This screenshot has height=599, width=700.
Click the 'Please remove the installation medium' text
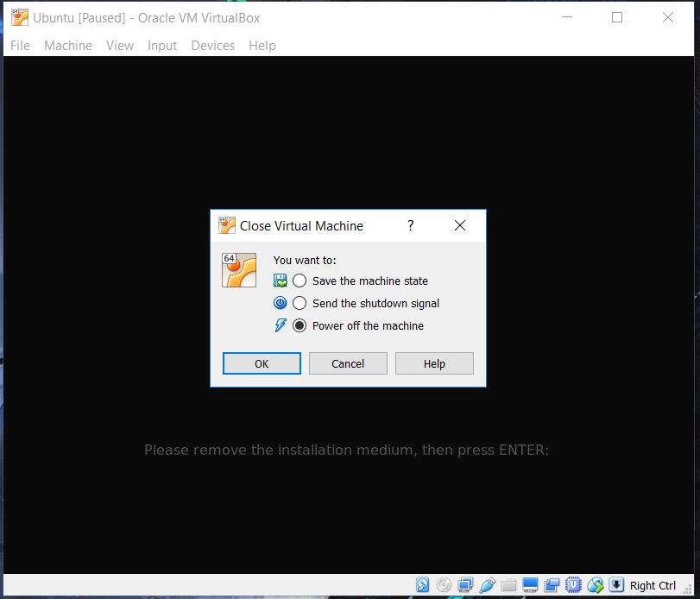(346, 450)
